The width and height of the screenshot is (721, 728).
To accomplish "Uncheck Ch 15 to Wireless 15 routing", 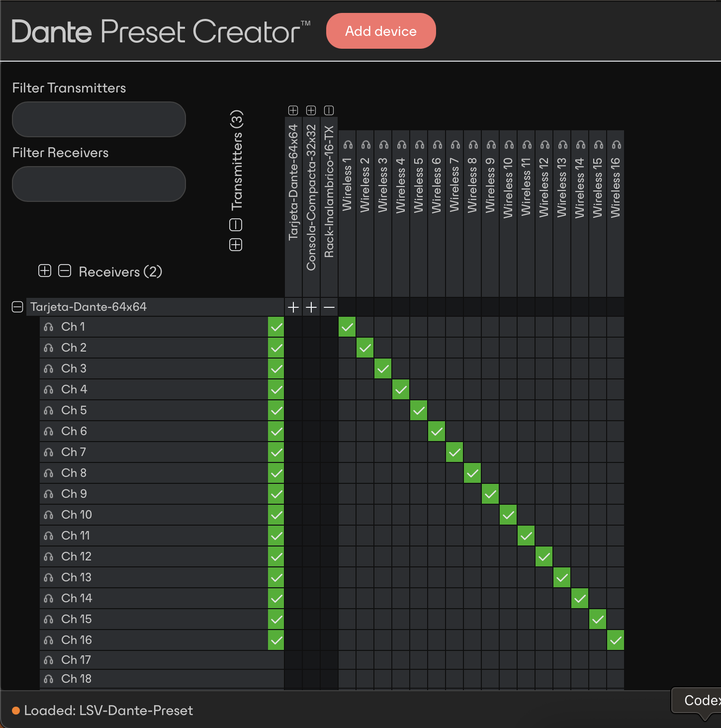I will pyautogui.click(x=598, y=619).
